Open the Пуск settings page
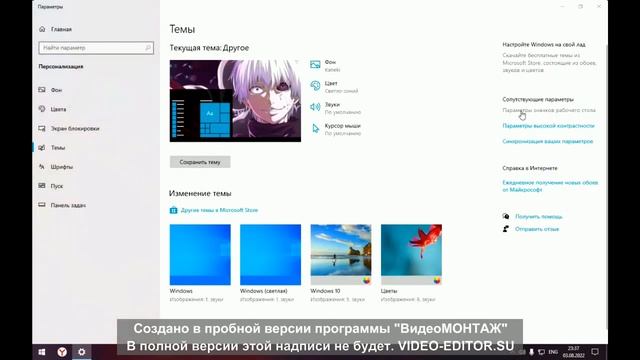The width and height of the screenshot is (640, 360). click(57, 186)
